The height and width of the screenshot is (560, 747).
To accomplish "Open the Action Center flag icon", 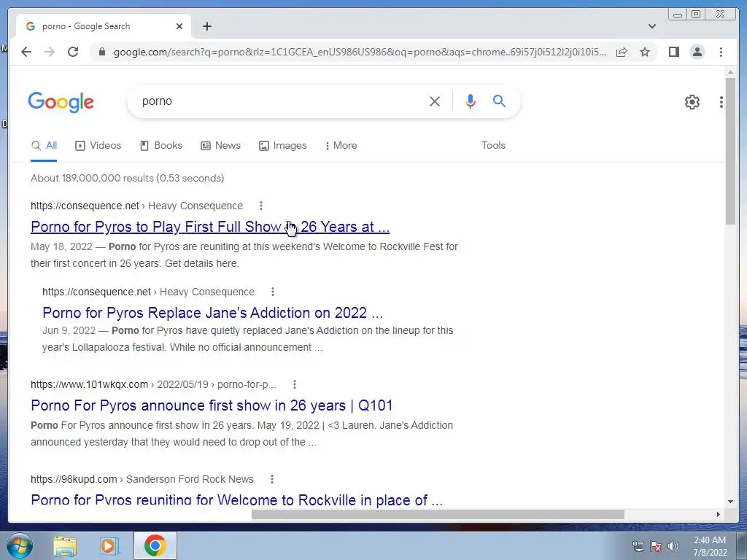I will click(x=656, y=546).
